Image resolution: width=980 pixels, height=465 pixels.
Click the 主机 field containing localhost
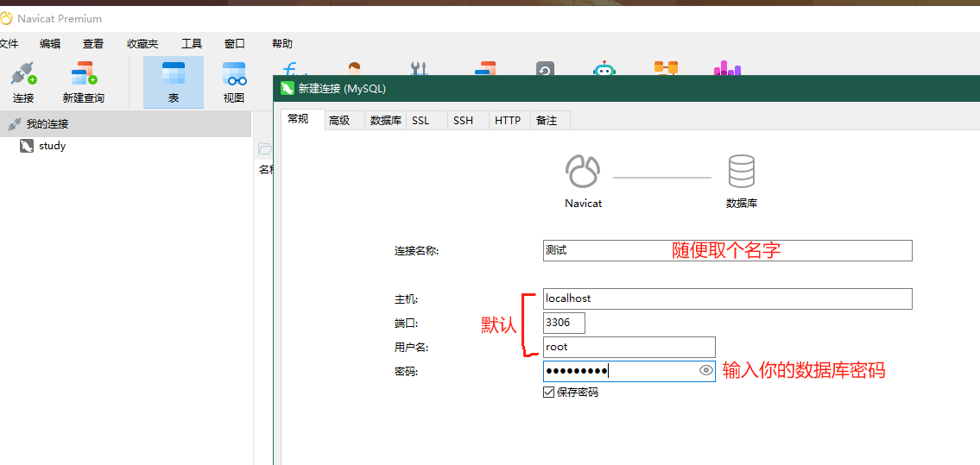click(x=728, y=298)
